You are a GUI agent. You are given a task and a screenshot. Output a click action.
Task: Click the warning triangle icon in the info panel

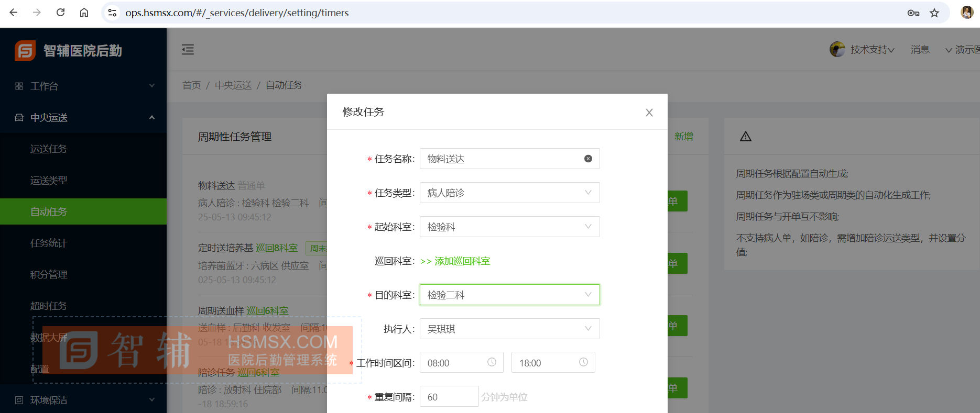[x=745, y=137]
